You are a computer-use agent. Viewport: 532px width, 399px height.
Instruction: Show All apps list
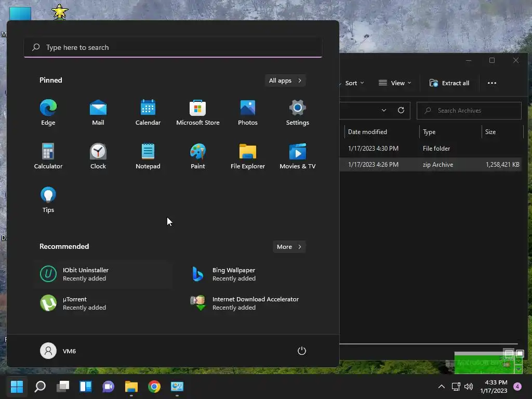click(x=285, y=81)
